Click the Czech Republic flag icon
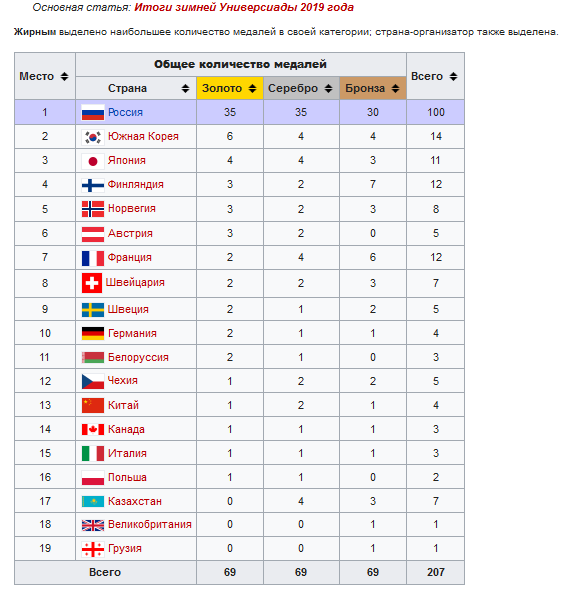Screen dimensions: 562x615 click(x=93, y=381)
